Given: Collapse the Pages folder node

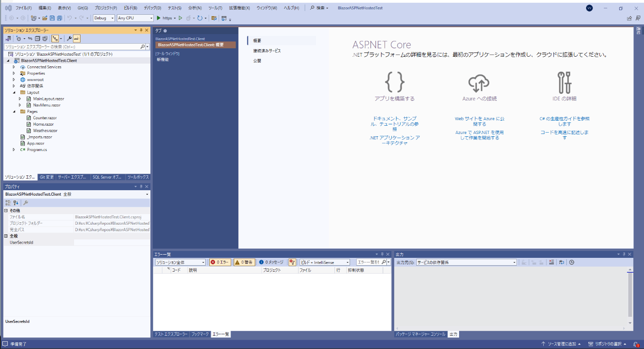Looking at the screenshot, I should click(x=14, y=111).
